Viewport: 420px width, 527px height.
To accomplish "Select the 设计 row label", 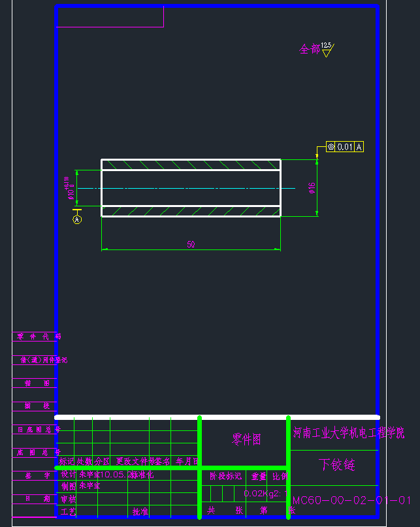I will click(69, 475).
